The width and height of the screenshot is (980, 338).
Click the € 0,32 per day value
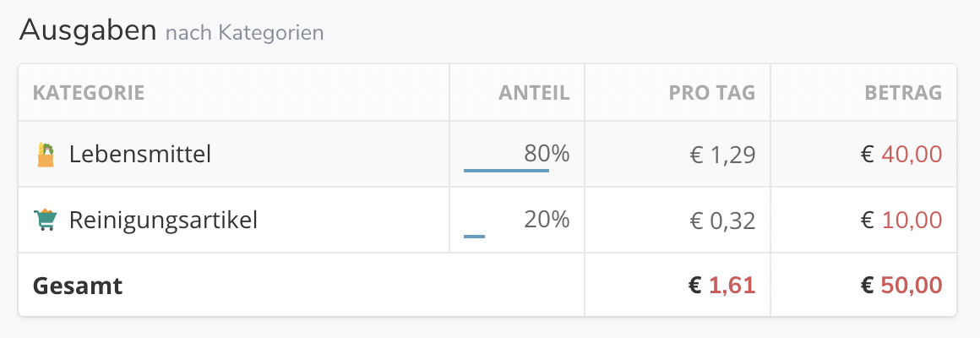click(722, 220)
